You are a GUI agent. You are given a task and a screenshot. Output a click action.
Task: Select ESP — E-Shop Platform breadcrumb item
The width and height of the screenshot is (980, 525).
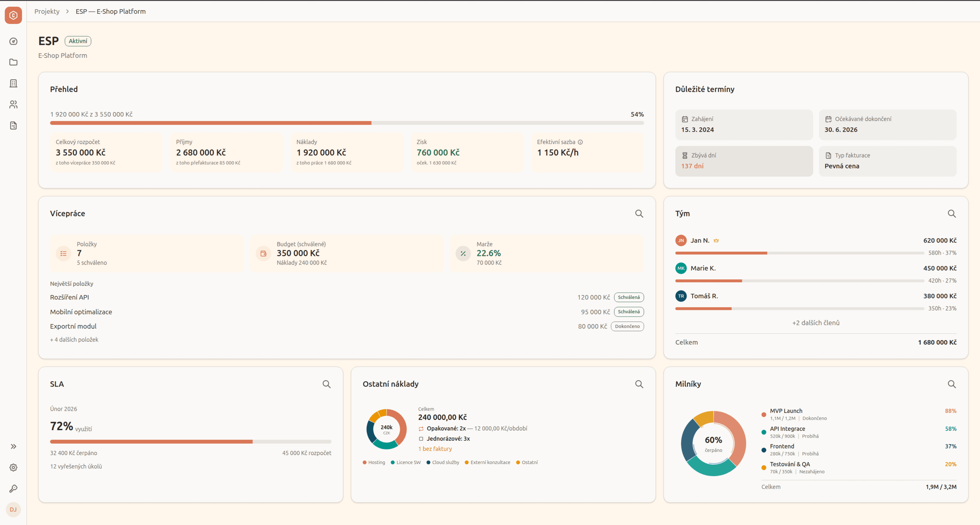point(110,11)
